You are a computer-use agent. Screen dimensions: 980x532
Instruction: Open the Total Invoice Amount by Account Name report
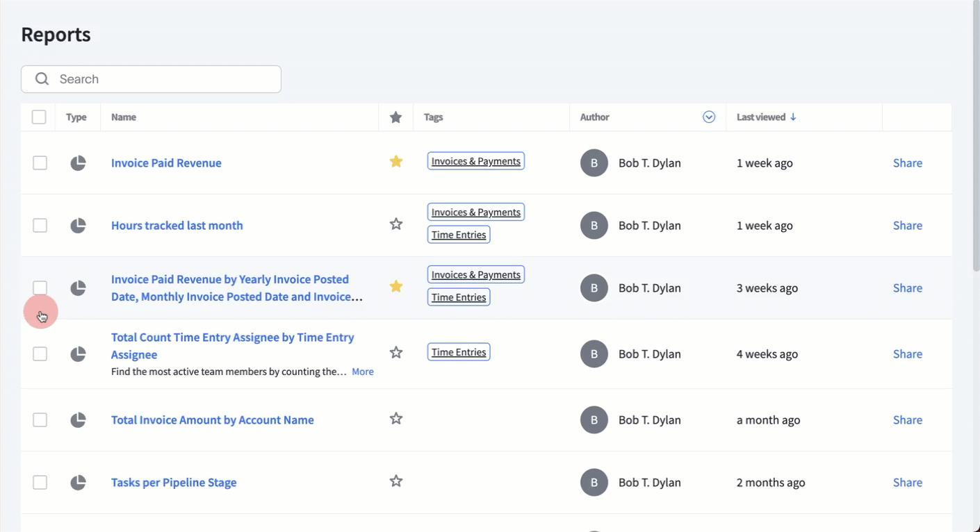tap(212, 420)
